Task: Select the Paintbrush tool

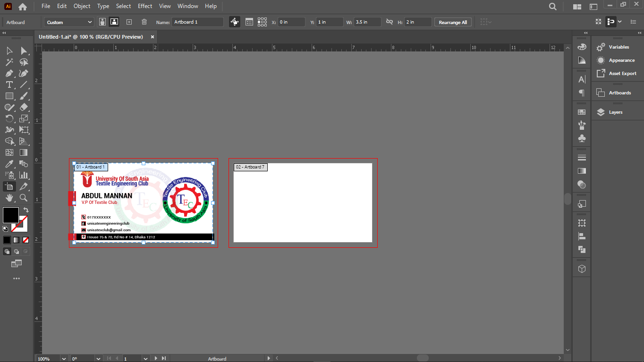Action: pyautogui.click(x=24, y=96)
